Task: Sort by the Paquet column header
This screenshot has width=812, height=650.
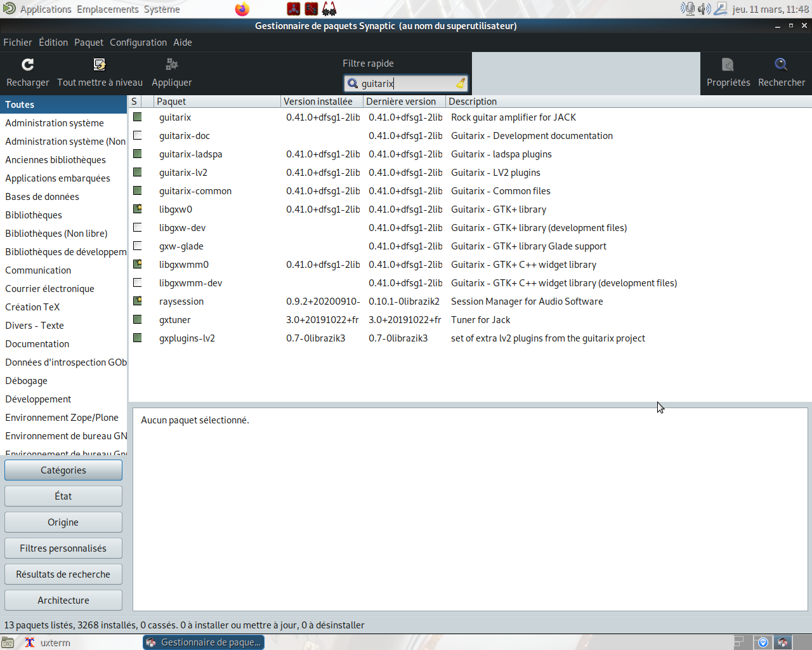Action: (x=217, y=102)
